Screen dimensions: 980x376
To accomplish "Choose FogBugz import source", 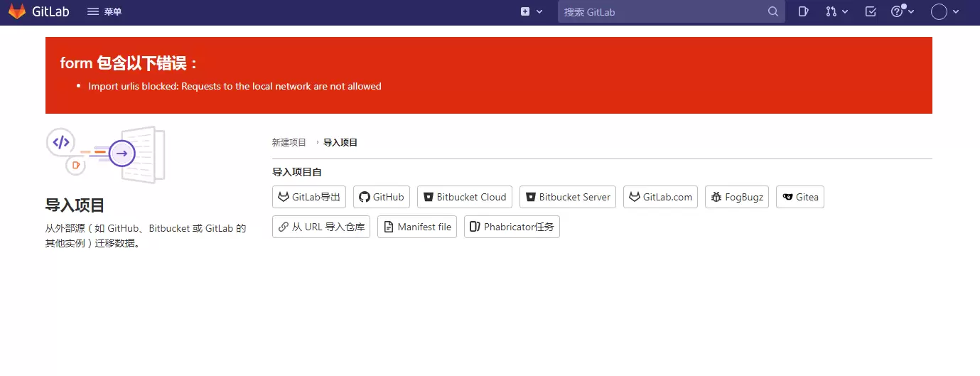I will click(x=737, y=197).
